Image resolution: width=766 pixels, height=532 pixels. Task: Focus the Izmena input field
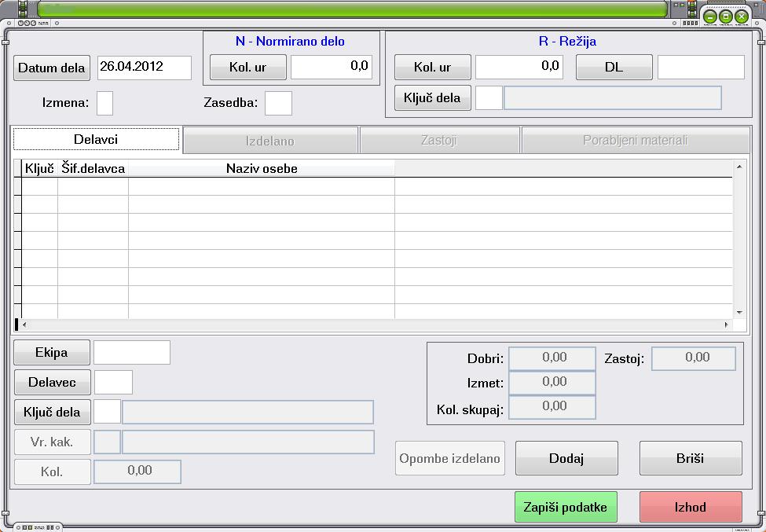tap(104, 103)
